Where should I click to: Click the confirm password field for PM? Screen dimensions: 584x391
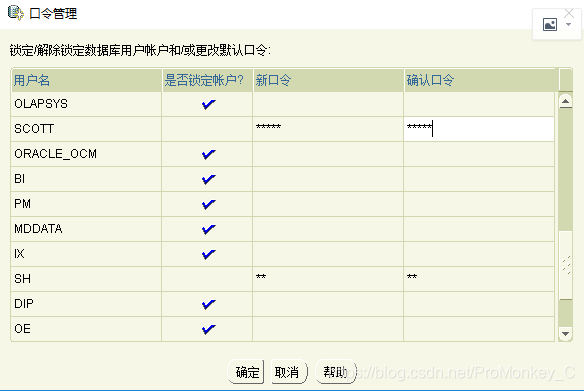[x=479, y=204]
